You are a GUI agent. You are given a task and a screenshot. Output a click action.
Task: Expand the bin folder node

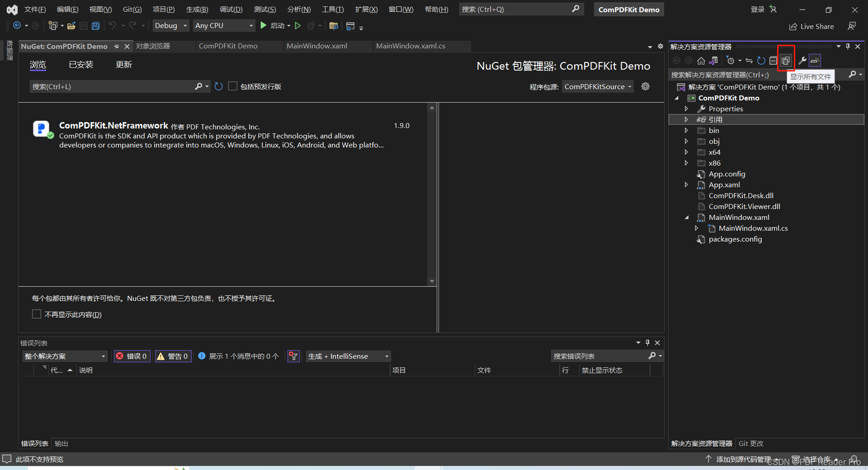pos(686,130)
